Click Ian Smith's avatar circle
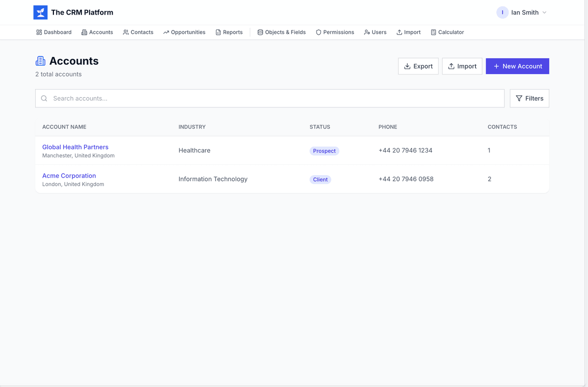Image resolution: width=588 pixels, height=387 pixels. tap(502, 12)
